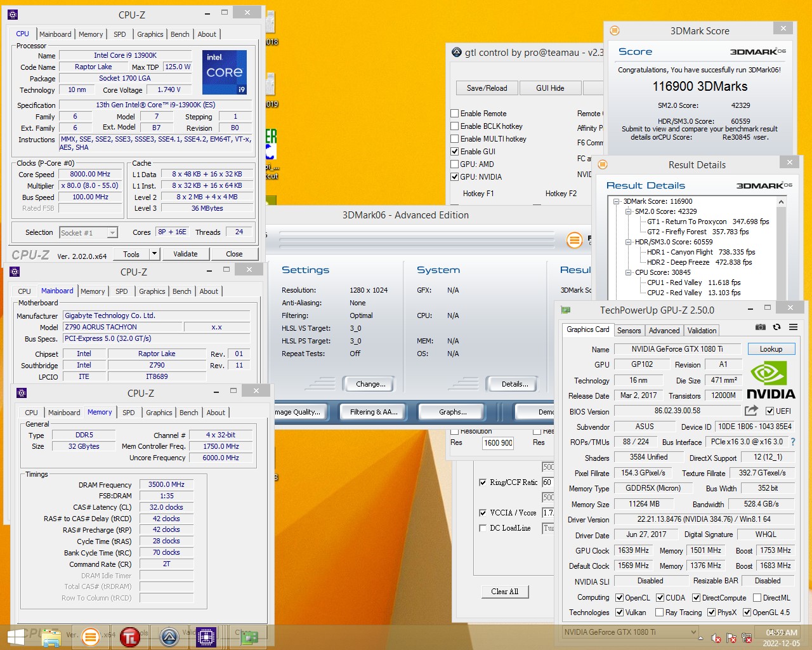This screenshot has width=812, height=650.
Task: Click the CPU-Z Memory window title icon
Action: coord(21,393)
